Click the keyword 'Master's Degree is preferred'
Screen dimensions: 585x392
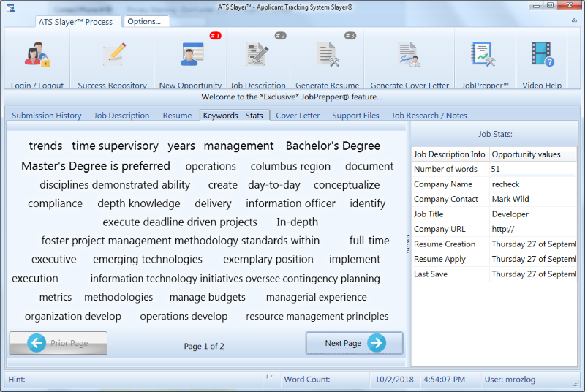[96, 166]
